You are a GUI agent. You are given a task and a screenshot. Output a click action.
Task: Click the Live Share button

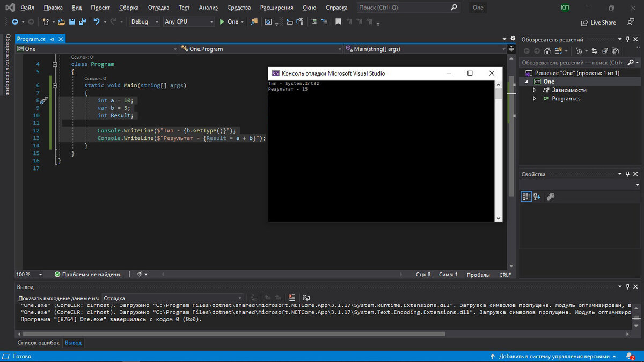coord(598,23)
